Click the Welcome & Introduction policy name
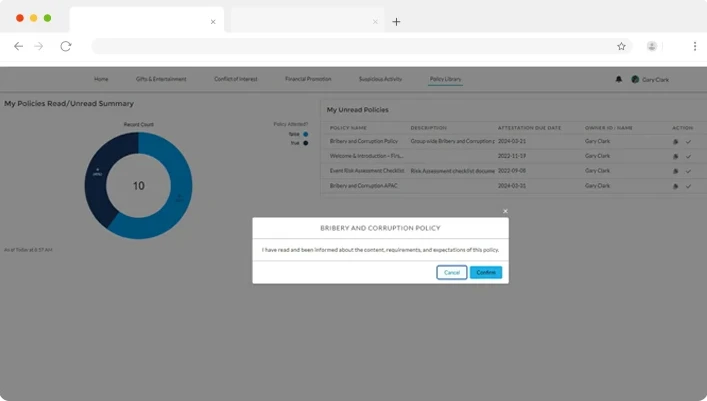This screenshot has width=707, height=401. pyautogui.click(x=367, y=156)
